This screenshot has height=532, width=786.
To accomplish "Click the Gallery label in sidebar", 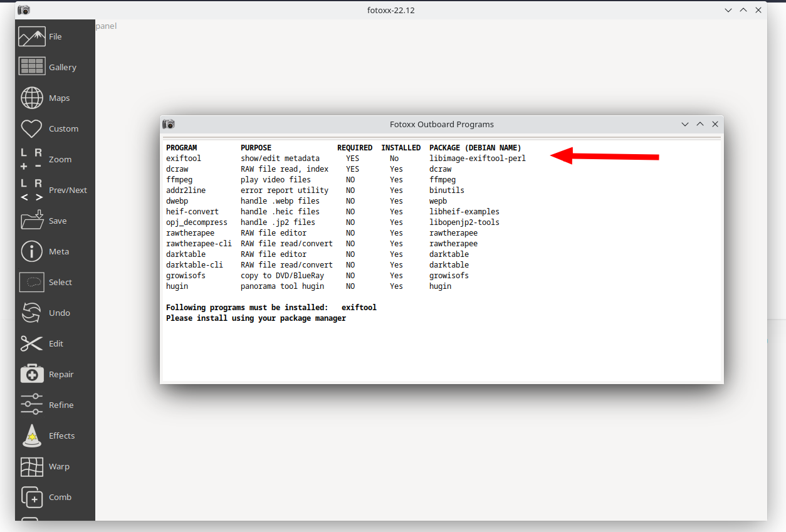I will [63, 67].
